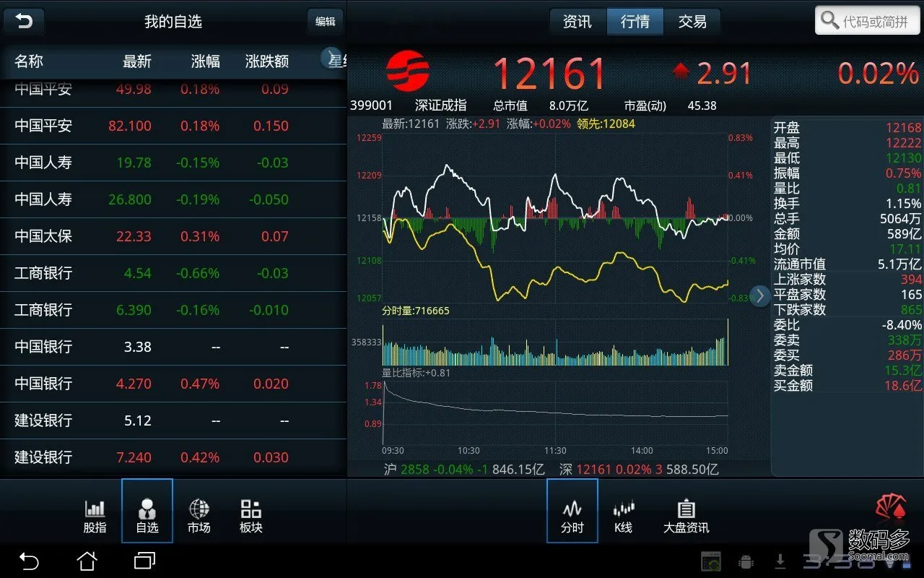The height and width of the screenshot is (578, 924).
Task: Tap the 上涨家数 394 stat row
Action: click(x=847, y=279)
